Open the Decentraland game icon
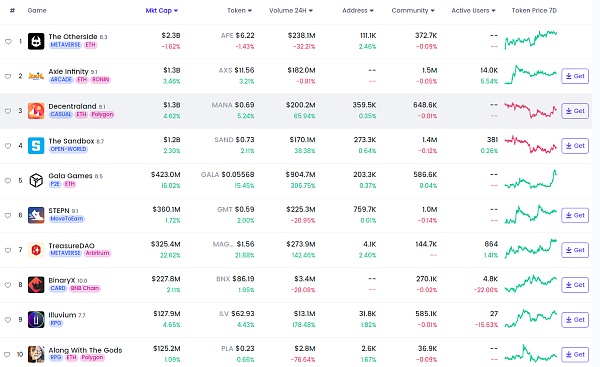Image resolution: width=600 pixels, height=367 pixels. [x=36, y=111]
